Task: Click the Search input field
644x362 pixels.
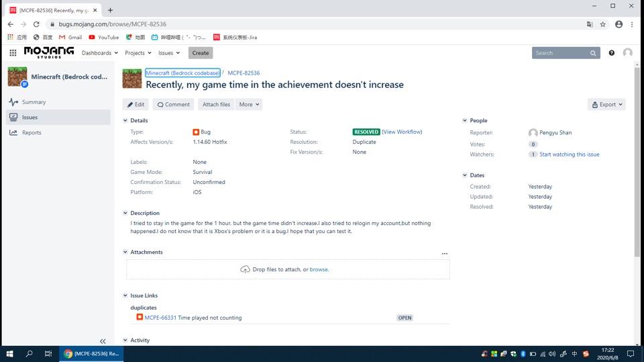Action: 561,53
